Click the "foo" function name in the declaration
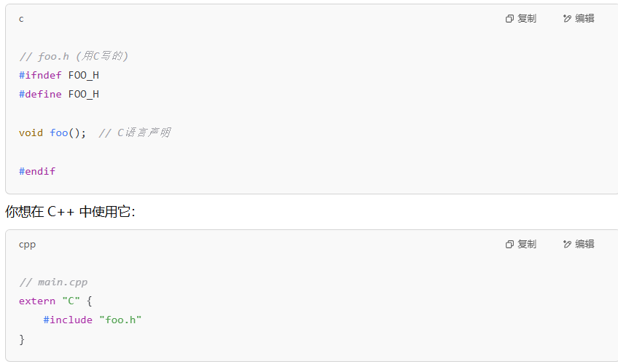The image size is (618, 364). click(x=59, y=132)
